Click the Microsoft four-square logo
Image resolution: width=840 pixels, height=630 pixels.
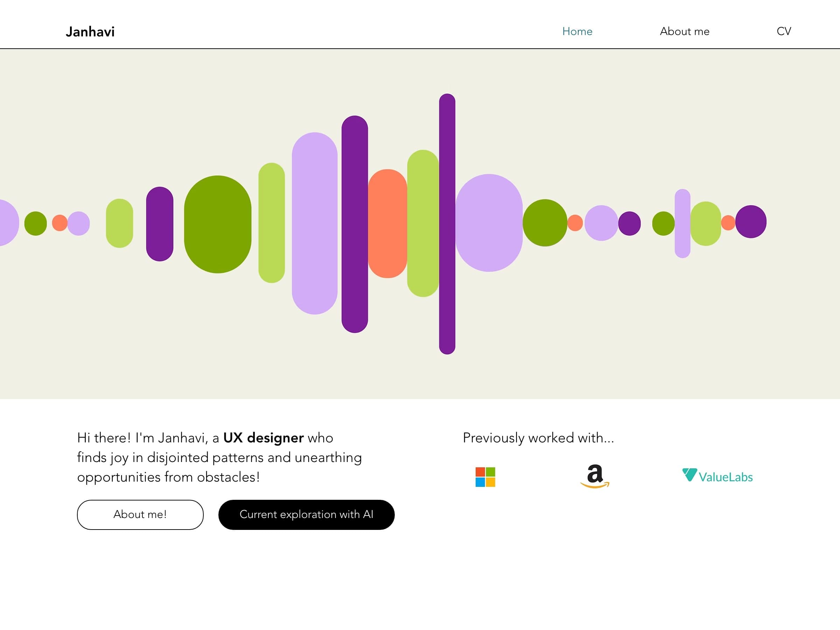[485, 477]
